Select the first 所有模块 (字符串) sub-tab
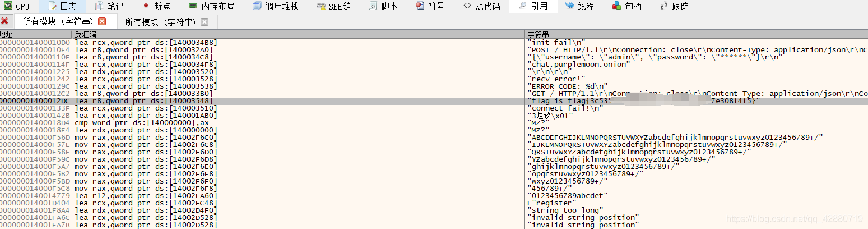 pyautogui.click(x=64, y=22)
